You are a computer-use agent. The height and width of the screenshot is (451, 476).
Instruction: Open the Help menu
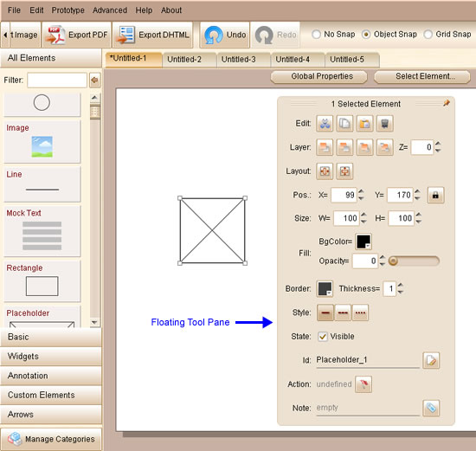pyautogui.click(x=144, y=10)
